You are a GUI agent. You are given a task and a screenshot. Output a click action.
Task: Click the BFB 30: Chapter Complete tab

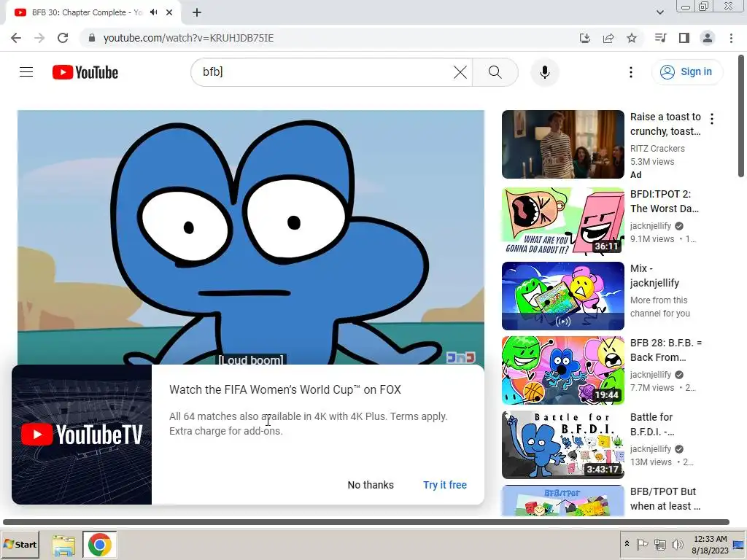88,12
